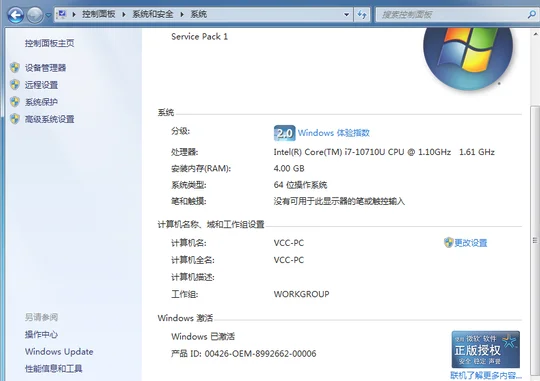
Task: Click the Control Panel icon in address bar
Action: coord(62,14)
